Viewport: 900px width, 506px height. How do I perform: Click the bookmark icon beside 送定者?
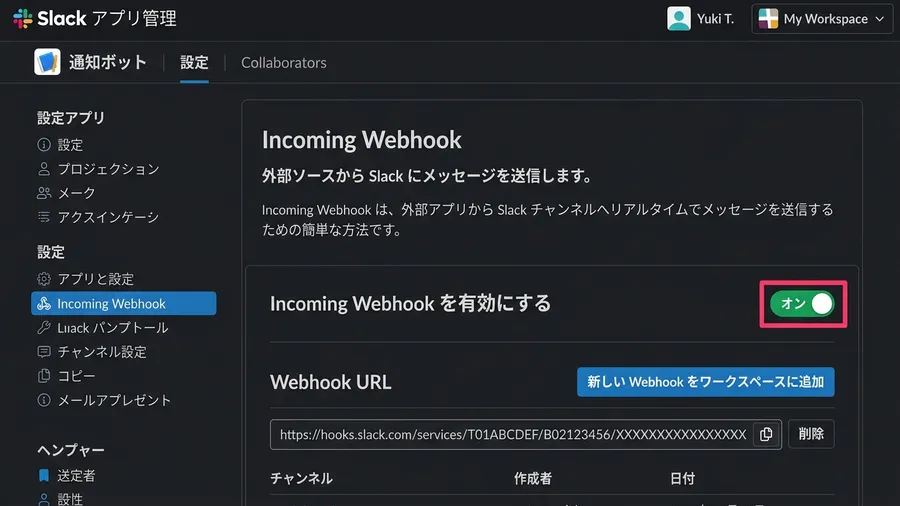[44, 476]
